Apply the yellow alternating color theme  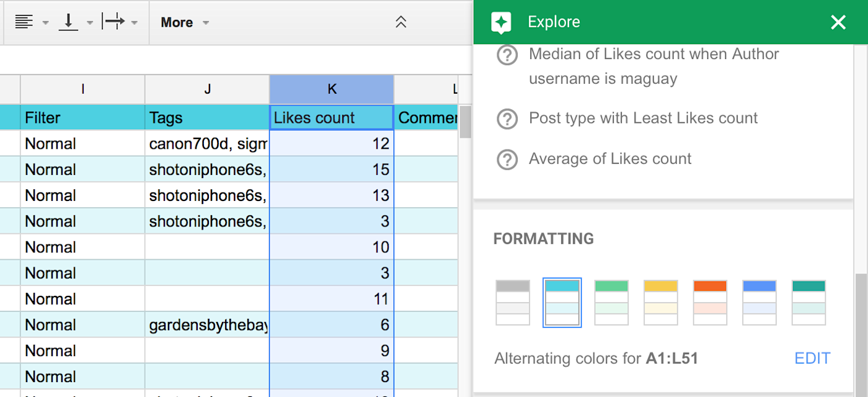click(661, 302)
